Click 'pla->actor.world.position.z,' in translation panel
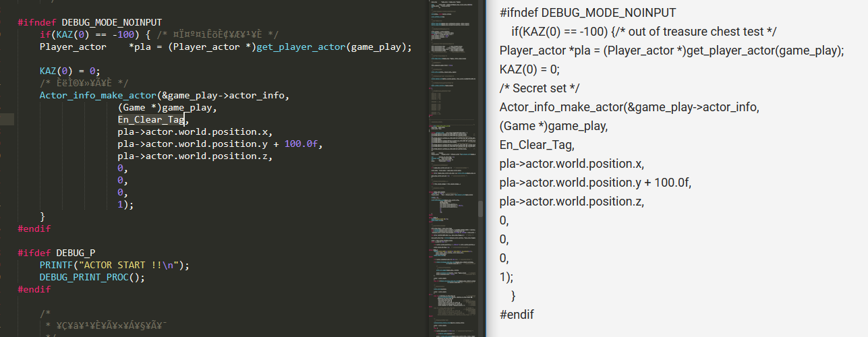868x337 pixels. click(x=572, y=202)
